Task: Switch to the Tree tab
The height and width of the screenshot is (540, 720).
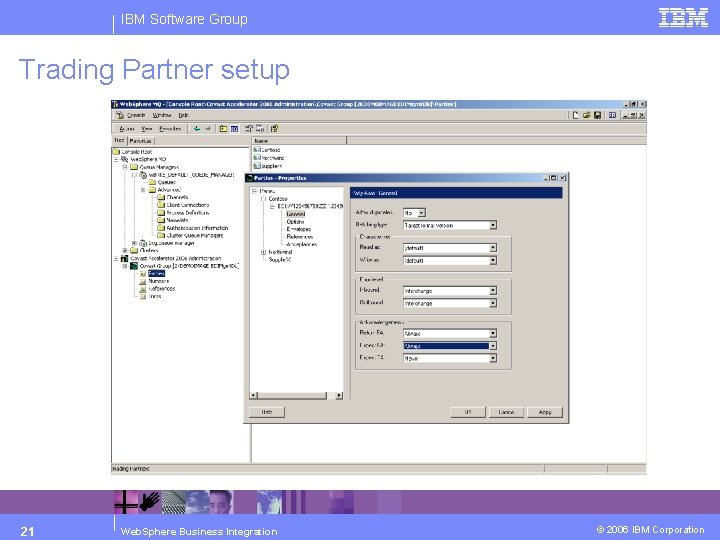Action: click(119, 141)
